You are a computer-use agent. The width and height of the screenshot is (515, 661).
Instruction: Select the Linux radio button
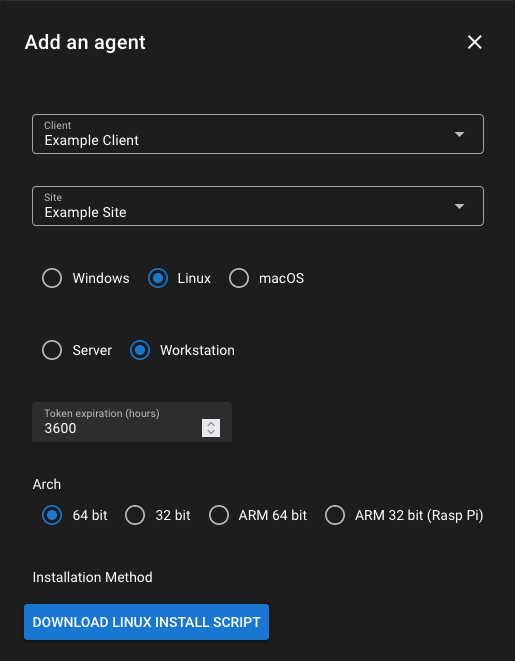pyautogui.click(x=158, y=278)
